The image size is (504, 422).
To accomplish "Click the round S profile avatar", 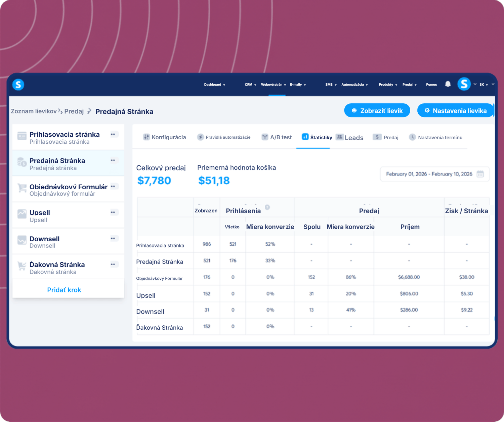I will 464,84.
